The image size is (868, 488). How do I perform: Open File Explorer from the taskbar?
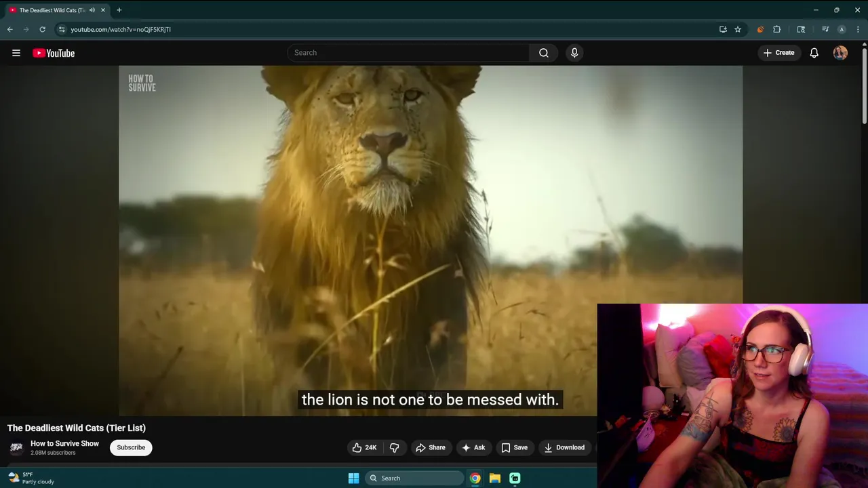495,478
